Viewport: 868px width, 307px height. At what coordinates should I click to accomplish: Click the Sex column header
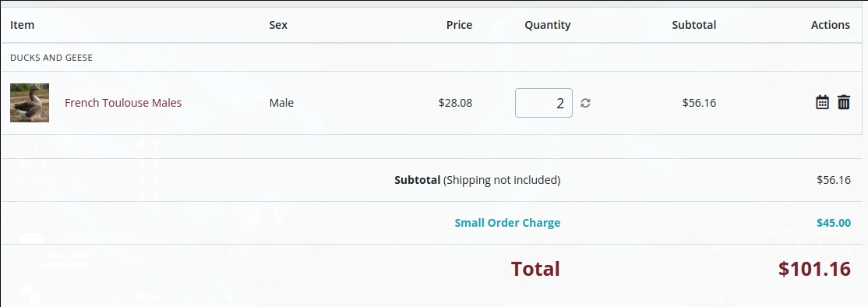pyautogui.click(x=278, y=25)
